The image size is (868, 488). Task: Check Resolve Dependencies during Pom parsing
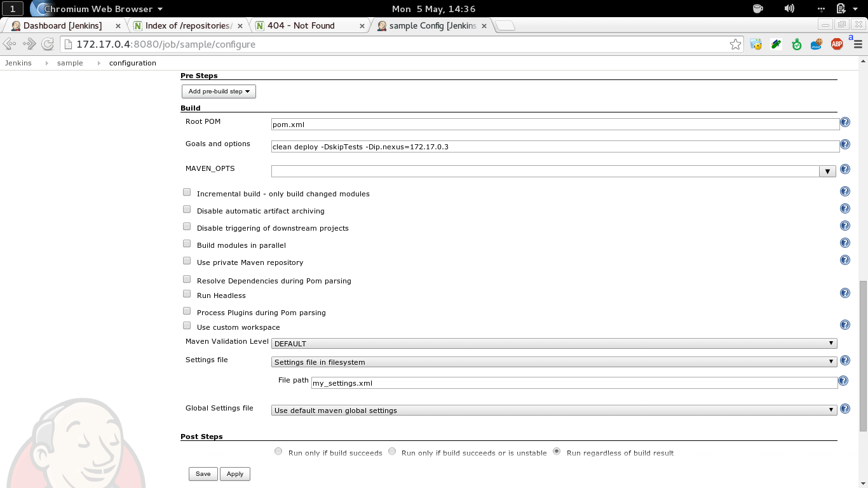pos(187,279)
